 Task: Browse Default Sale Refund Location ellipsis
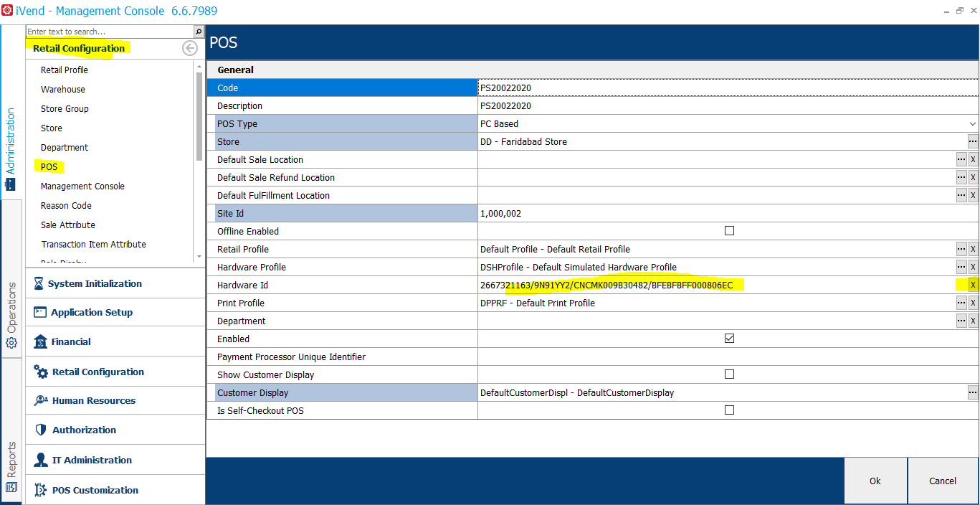[x=961, y=177]
